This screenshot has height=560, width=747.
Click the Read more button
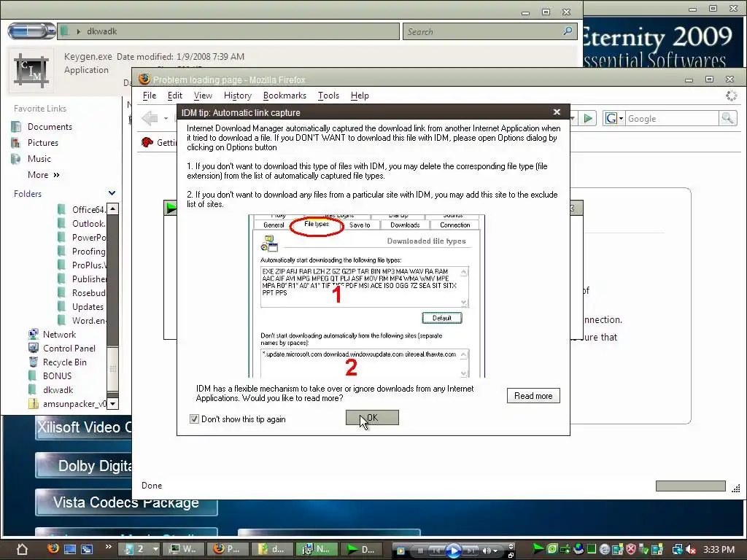(533, 396)
